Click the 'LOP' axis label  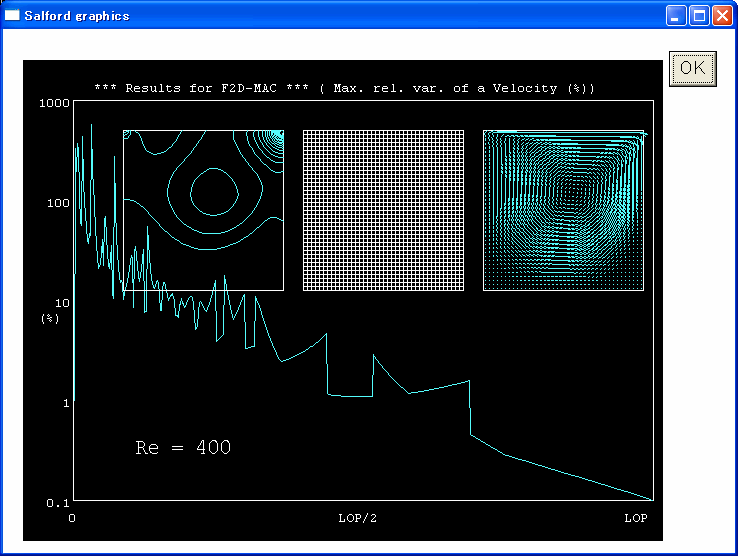click(636, 518)
